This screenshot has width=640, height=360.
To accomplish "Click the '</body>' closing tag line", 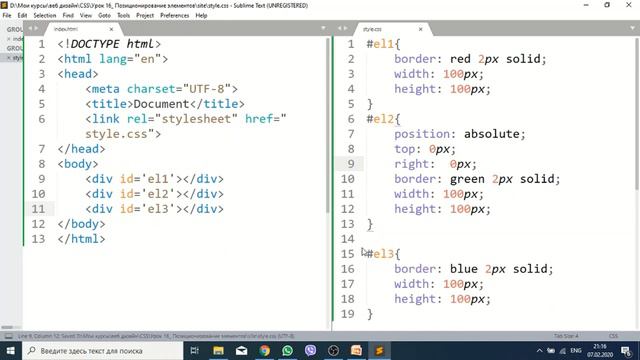I will click(81, 224).
